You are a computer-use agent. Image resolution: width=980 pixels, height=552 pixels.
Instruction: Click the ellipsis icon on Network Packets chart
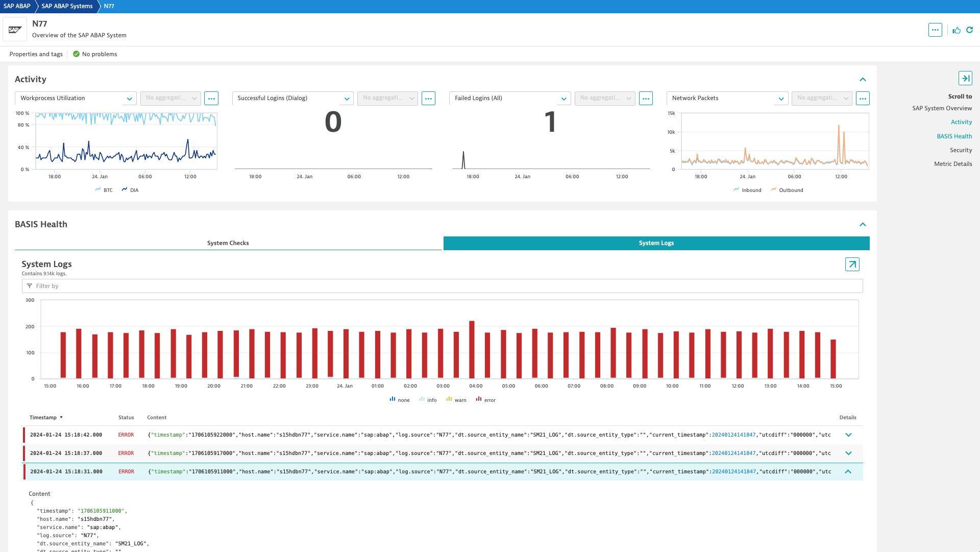point(862,98)
